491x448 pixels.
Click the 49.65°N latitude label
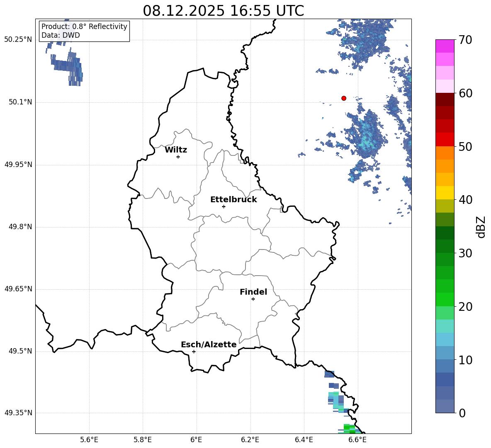coord(18,289)
